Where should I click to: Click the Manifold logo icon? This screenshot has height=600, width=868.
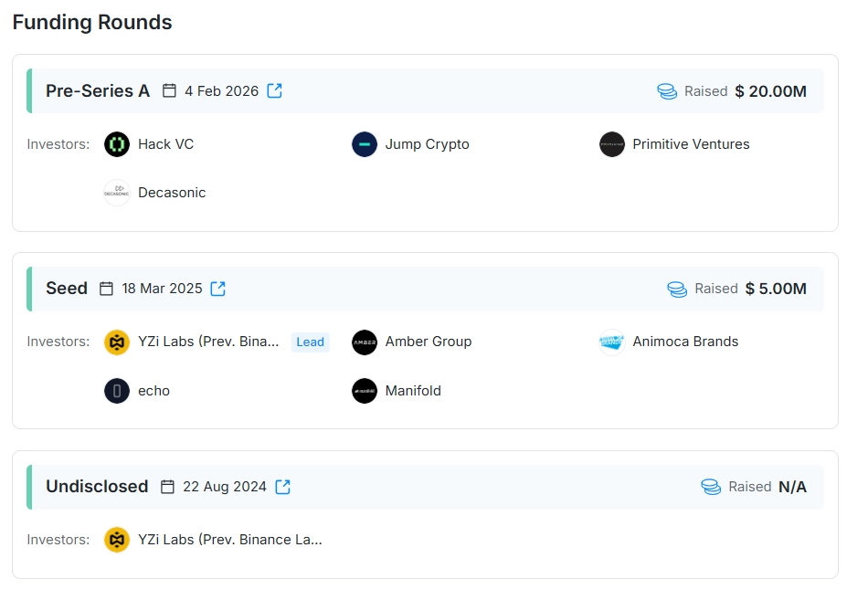coord(365,391)
